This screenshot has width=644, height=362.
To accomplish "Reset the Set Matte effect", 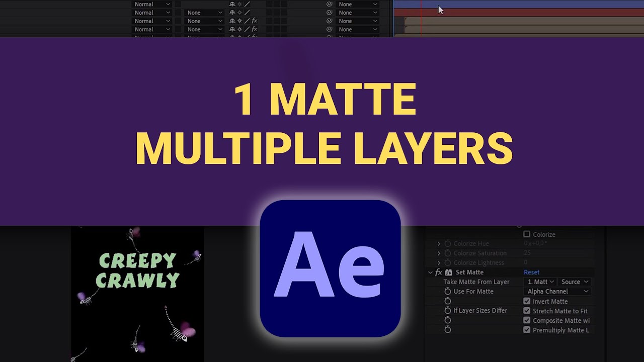I will (531, 273).
